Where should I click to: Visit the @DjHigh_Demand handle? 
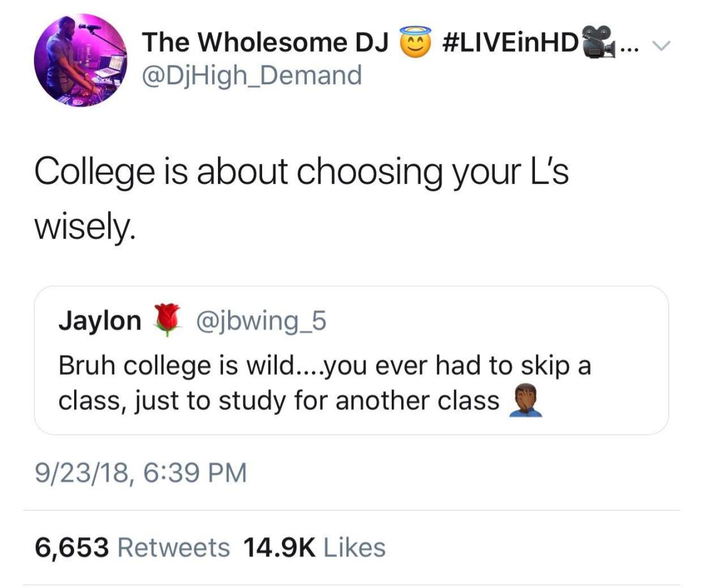[x=251, y=75]
